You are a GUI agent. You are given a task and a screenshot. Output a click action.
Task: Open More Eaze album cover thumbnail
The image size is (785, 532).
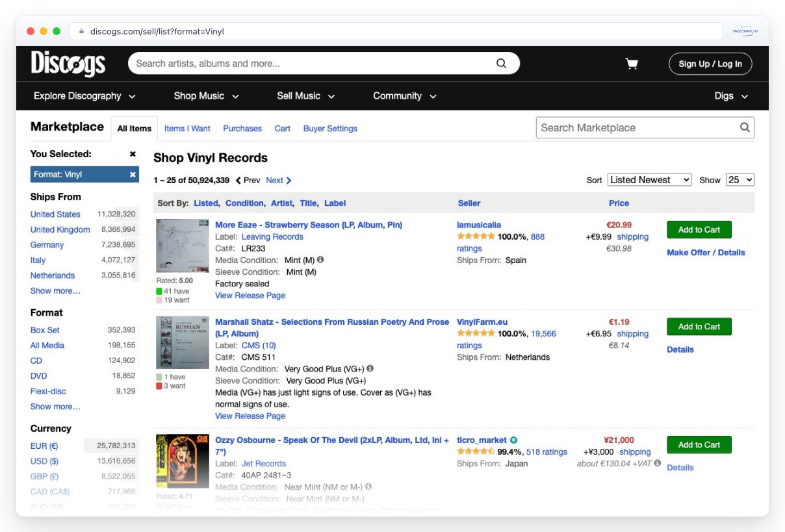183,246
